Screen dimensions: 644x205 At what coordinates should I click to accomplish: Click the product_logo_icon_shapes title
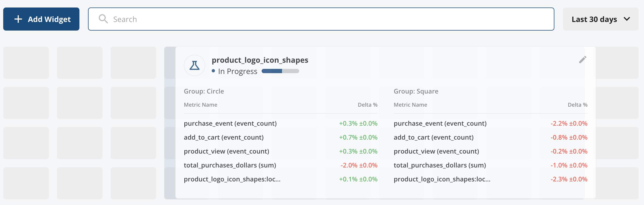[x=260, y=60]
